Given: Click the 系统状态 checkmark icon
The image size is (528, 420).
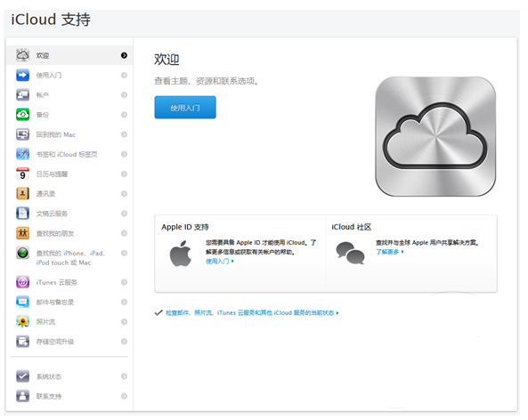Looking at the screenshot, I should 22,376.
